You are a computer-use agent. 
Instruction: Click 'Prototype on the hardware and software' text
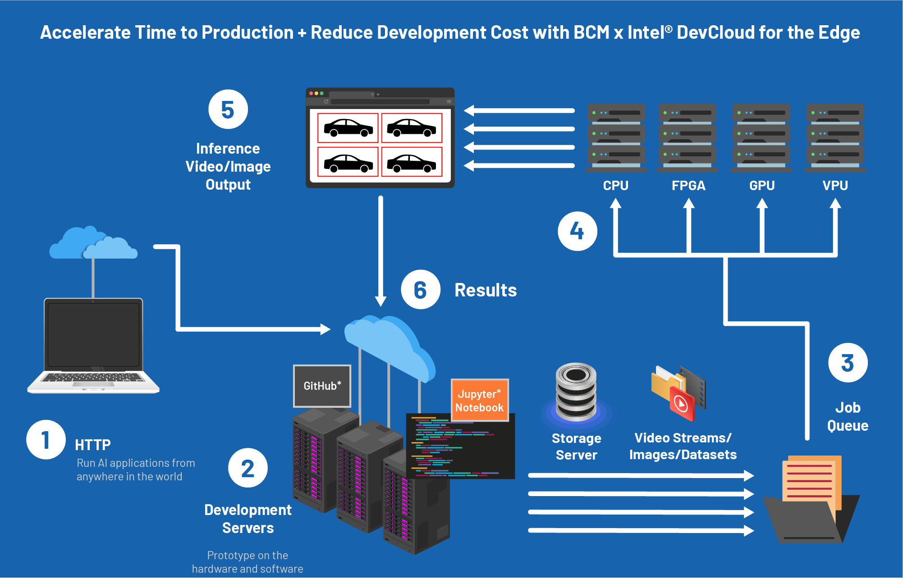[248, 562]
